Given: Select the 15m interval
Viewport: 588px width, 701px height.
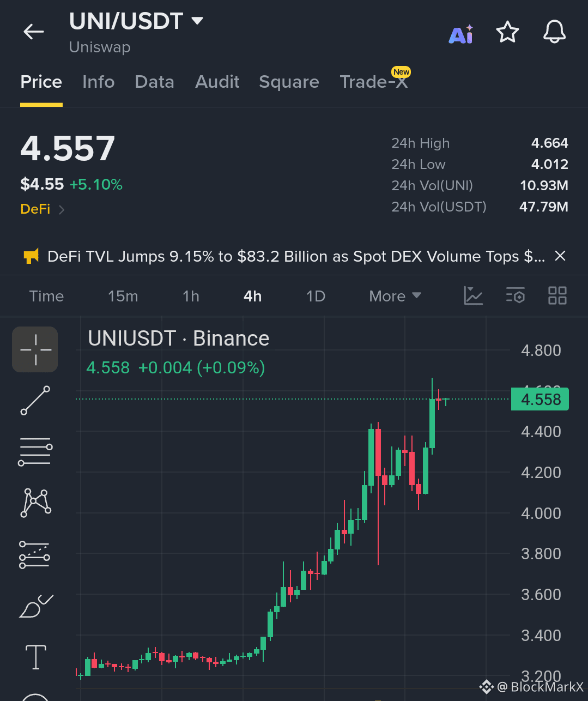Looking at the screenshot, I should pyautogui.click(x=123, y=296).
